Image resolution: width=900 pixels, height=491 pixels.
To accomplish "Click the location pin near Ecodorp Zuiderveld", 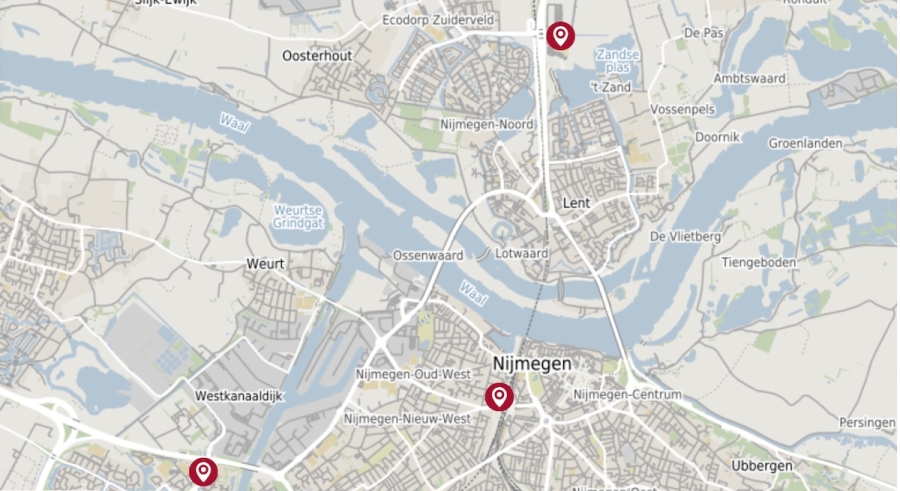I will [560, 36].
